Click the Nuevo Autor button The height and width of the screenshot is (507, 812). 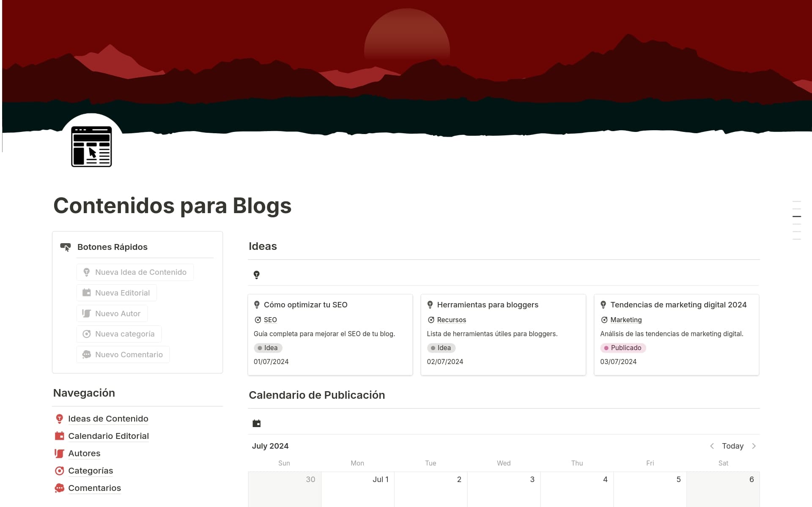[x=112, y=313]
